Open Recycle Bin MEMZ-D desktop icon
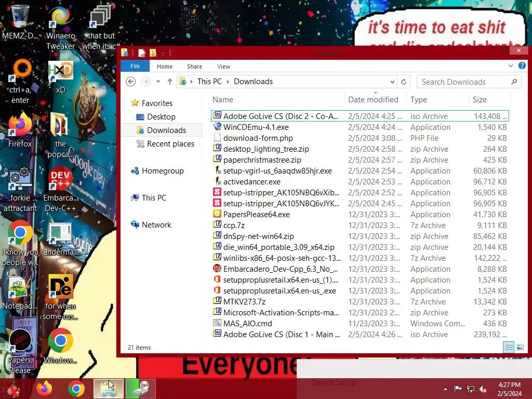 (20, 22)
